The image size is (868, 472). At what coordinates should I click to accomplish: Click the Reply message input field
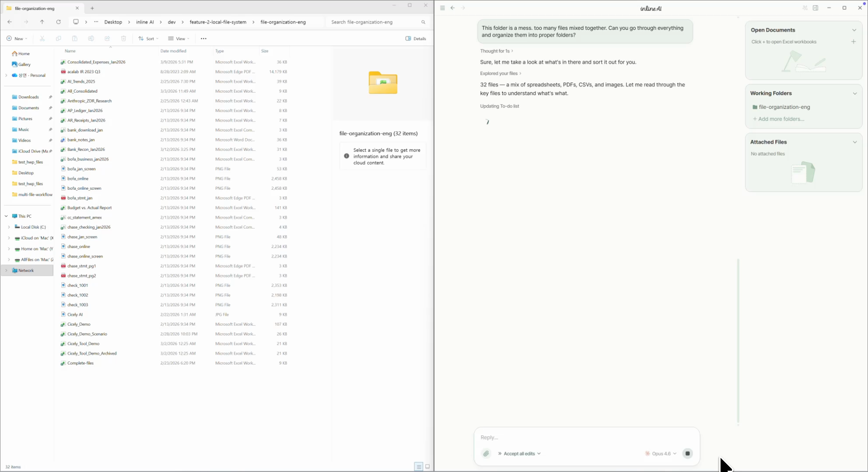tap(586, 437)
